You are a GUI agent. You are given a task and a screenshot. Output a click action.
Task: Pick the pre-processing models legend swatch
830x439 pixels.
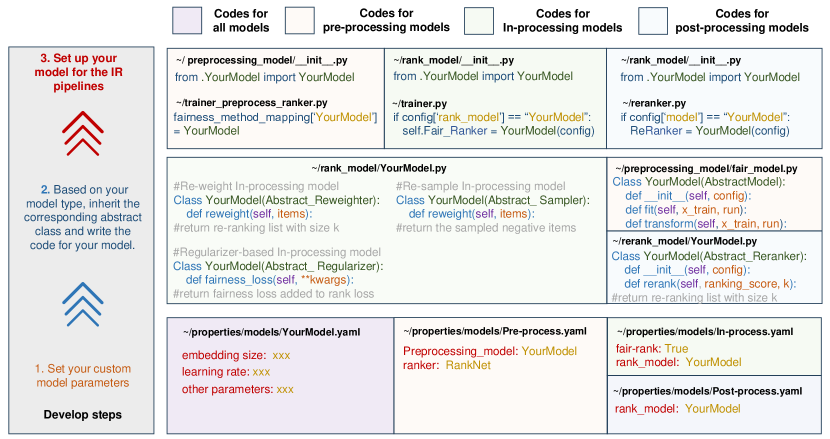[299, 20]
